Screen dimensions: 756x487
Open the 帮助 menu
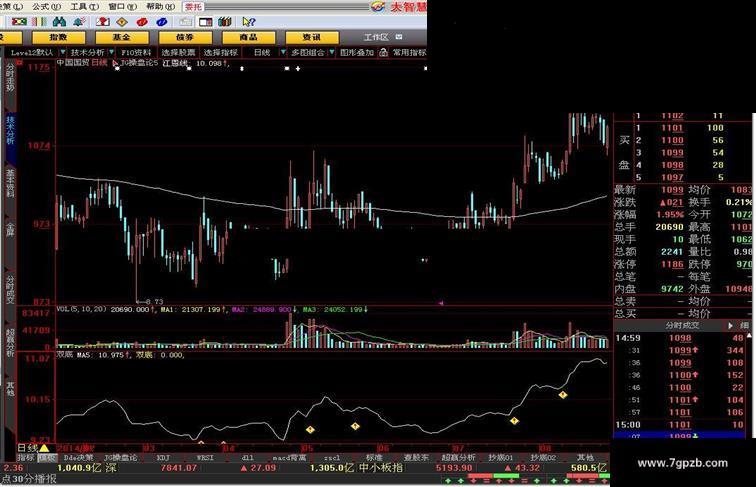161,6
